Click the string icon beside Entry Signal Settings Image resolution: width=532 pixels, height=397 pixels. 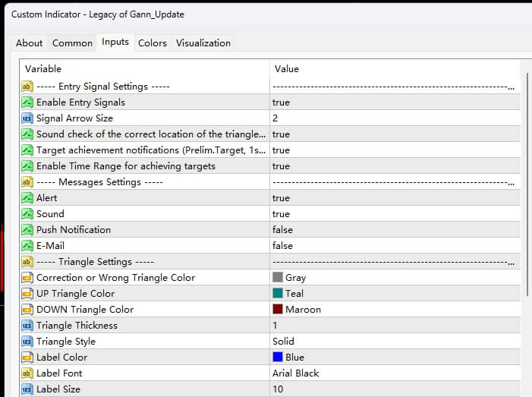[x=27, y=87]
